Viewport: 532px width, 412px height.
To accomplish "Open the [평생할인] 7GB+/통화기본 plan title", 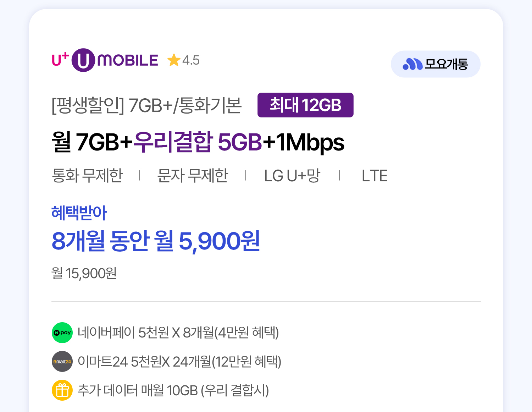I will (146, 105).
